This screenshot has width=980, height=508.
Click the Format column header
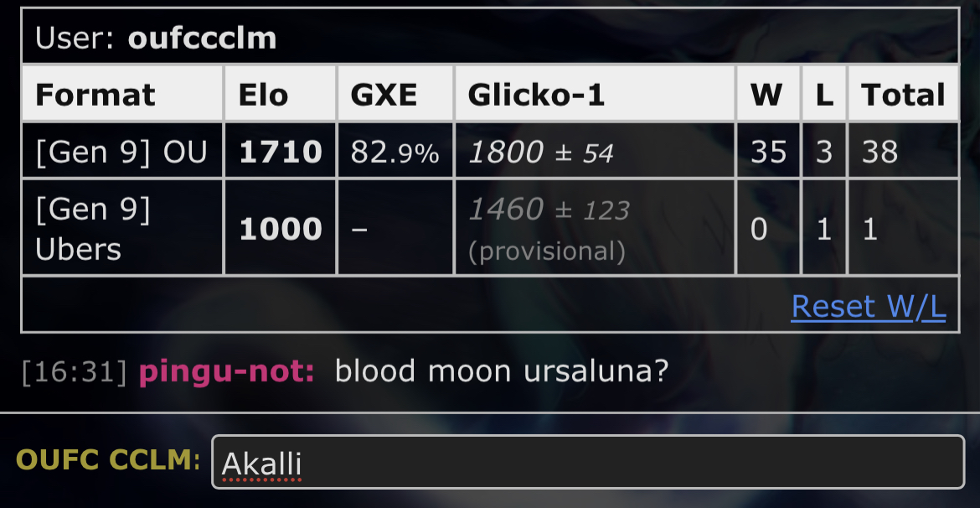95,95
